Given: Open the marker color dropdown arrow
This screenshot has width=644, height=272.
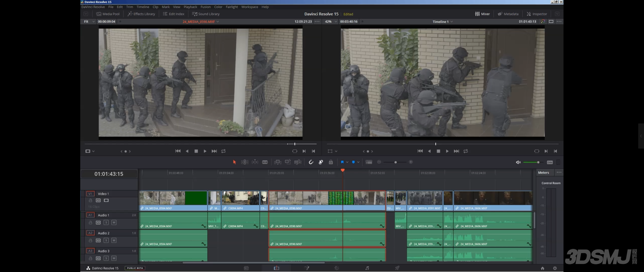Looking at the screenshot, I should (358, 162).
